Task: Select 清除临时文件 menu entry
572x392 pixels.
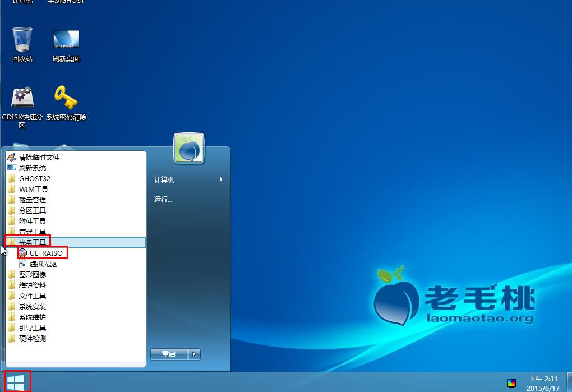Action: [x=39, y=157]
